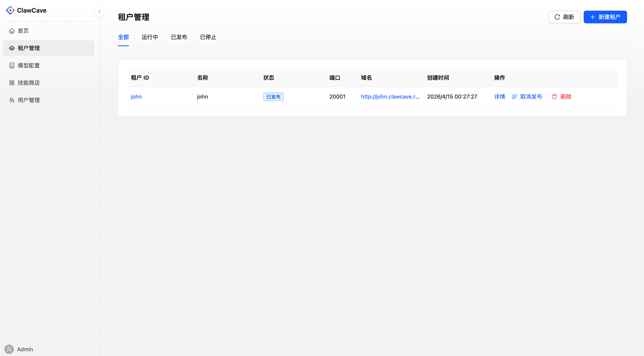The image size is (644, 356).
Task: Click the unlink icon beside 取消发布
Action: tap(514, 97)
